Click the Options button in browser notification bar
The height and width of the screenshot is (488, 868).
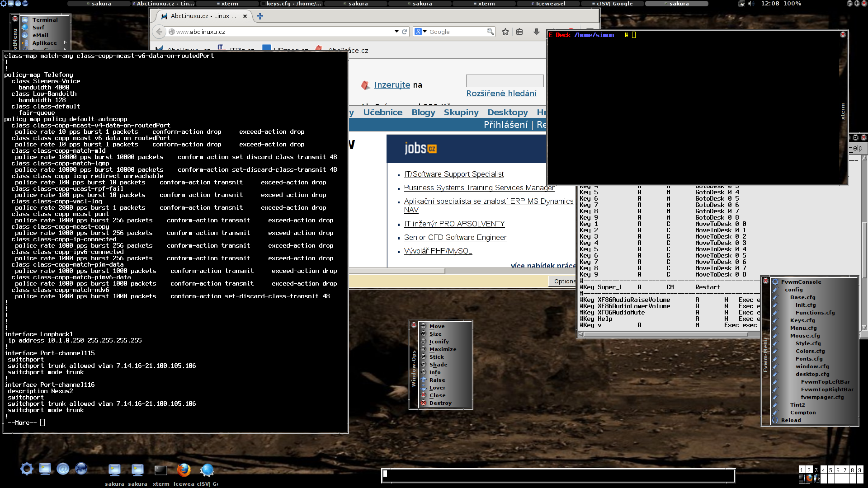click(x=562, y=281)
